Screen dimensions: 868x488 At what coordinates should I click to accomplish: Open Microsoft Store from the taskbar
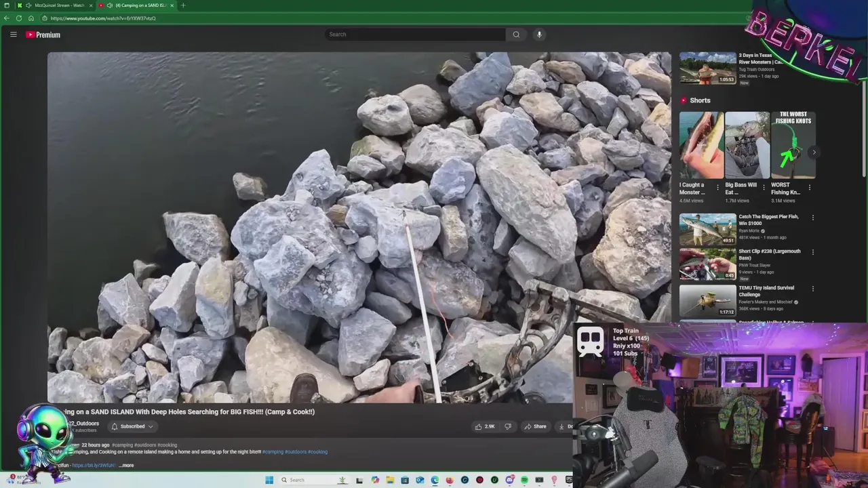point(405,480)
